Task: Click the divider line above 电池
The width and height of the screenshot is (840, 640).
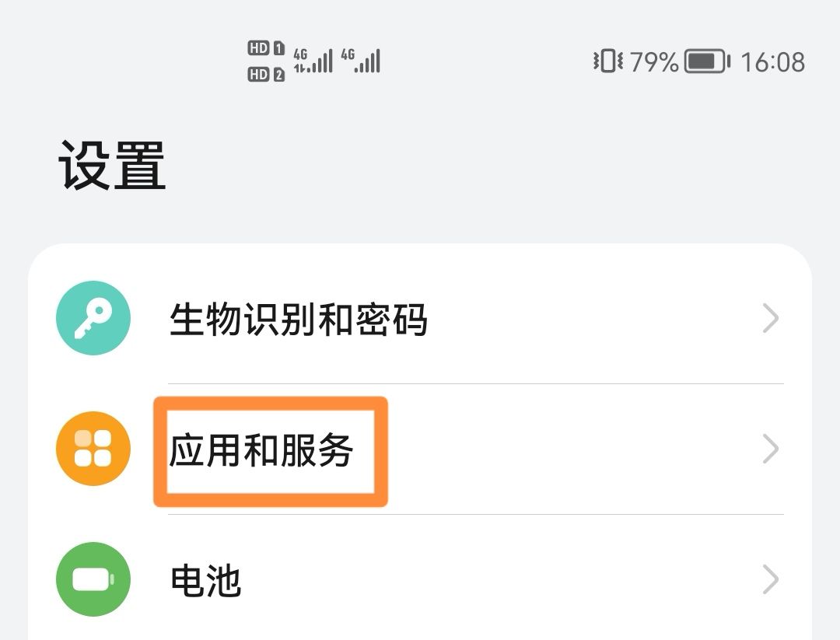Action: 476,514
